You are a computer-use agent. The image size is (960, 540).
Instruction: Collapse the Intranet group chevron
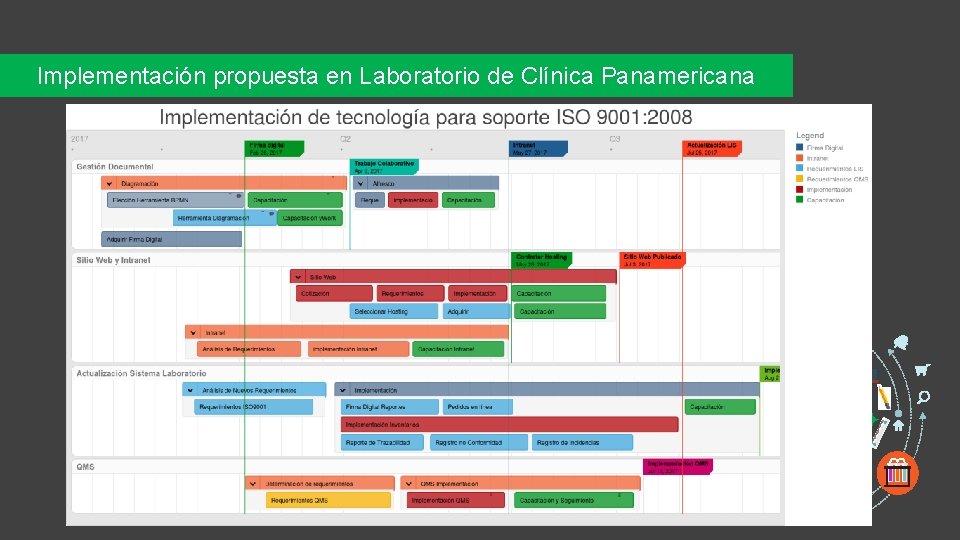pos(193,333)
